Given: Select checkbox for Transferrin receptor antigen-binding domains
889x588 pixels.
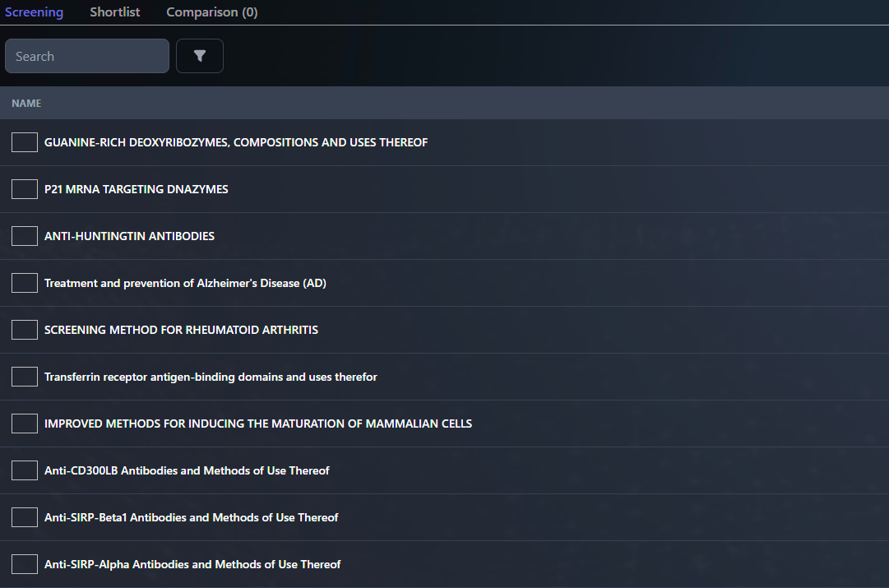Looking at the screenshot, I should (x=25, y=377).
